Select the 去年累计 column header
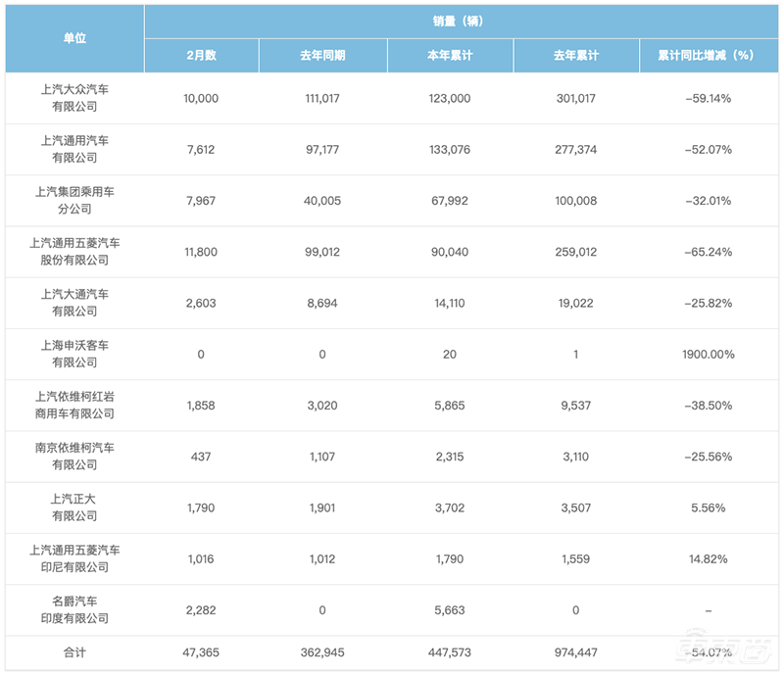The image size is (784, 676). tap(576, 56)
